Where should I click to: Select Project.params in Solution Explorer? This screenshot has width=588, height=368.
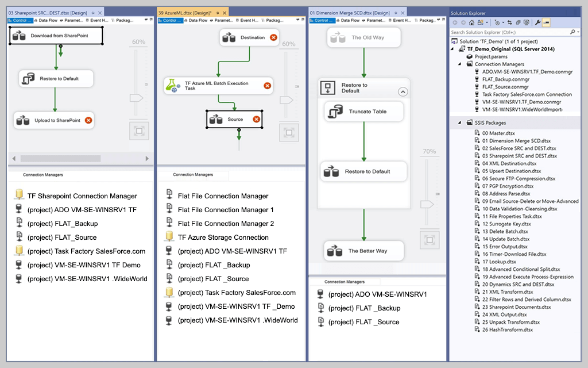(x=491, y=57)
